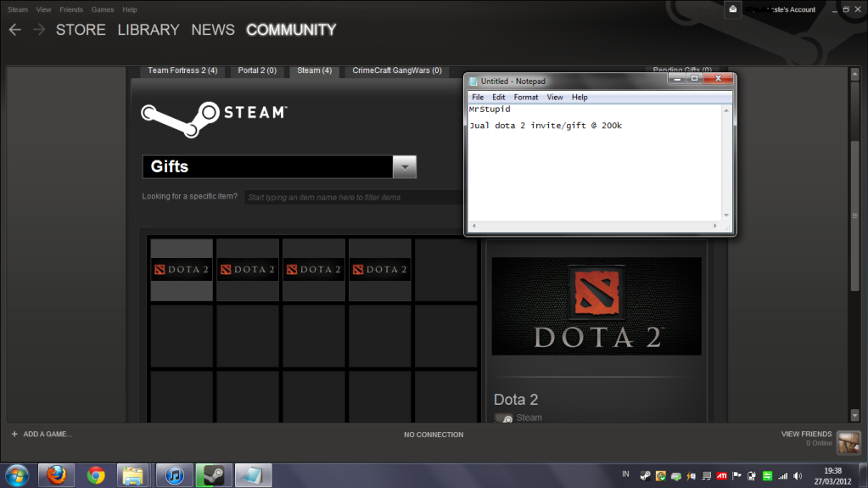The height and width of the screenshot is (488, 868).
Task: Click Notepad vertical scrollbar down arrow
Action: [726, 215]
